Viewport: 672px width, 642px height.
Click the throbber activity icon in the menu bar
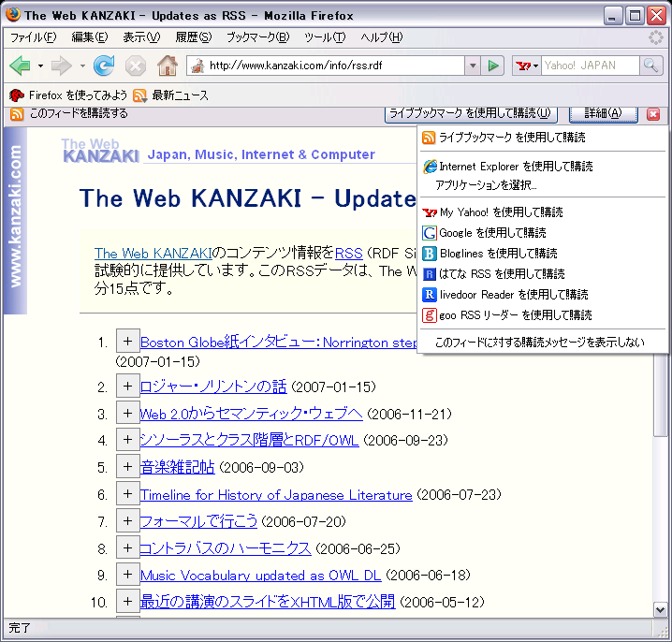[x=656, y=37]
